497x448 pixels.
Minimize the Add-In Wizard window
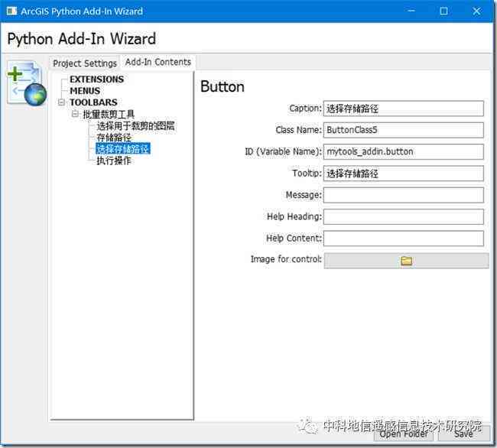411,11
